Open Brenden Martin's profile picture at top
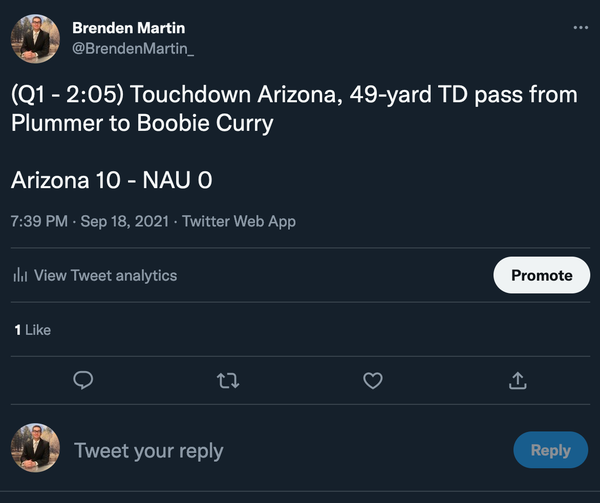The image size is (600, 503). 35,38
